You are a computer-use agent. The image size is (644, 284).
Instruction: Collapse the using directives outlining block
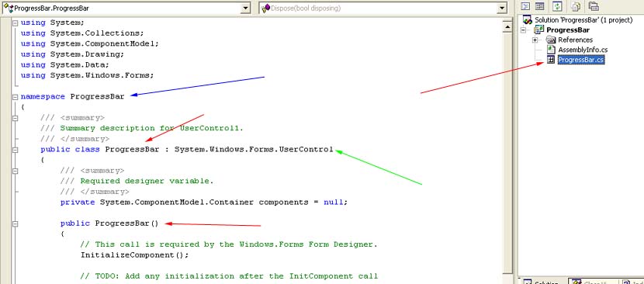pyautogui.click(x=16, y=23)
